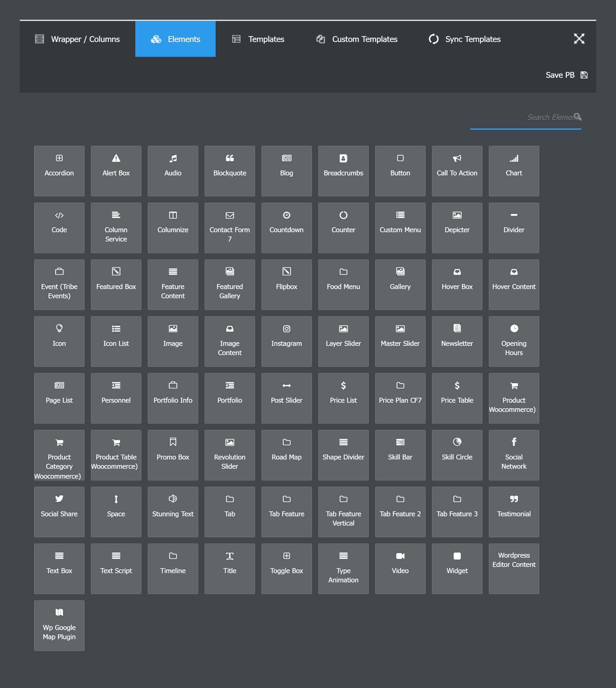
Task: Choose the Toggle Box element
Action: (287, 568)
